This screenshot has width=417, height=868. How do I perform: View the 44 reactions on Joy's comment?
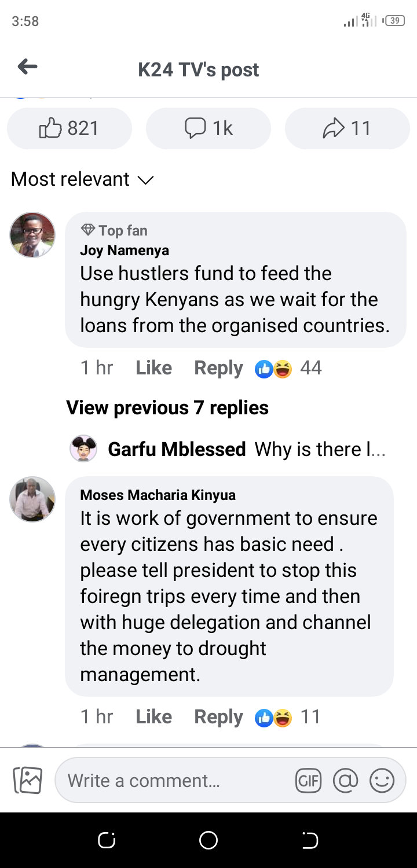[288, 368]
